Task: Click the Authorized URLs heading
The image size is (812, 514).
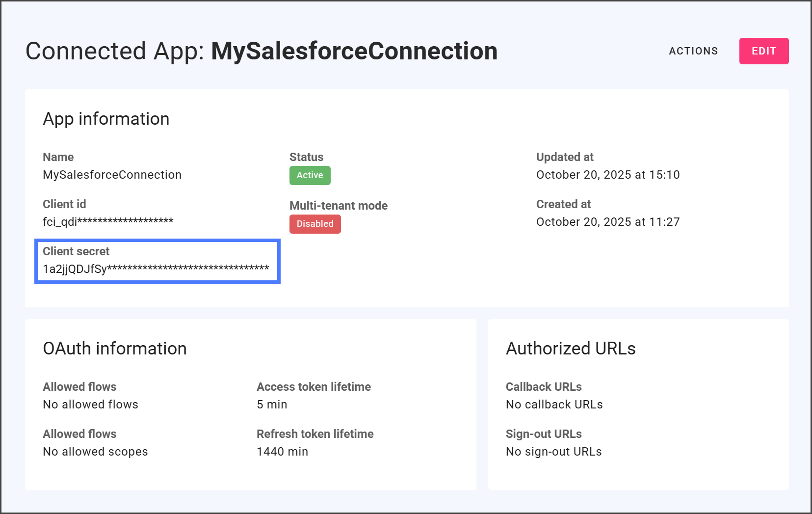Action: (570, 349)
